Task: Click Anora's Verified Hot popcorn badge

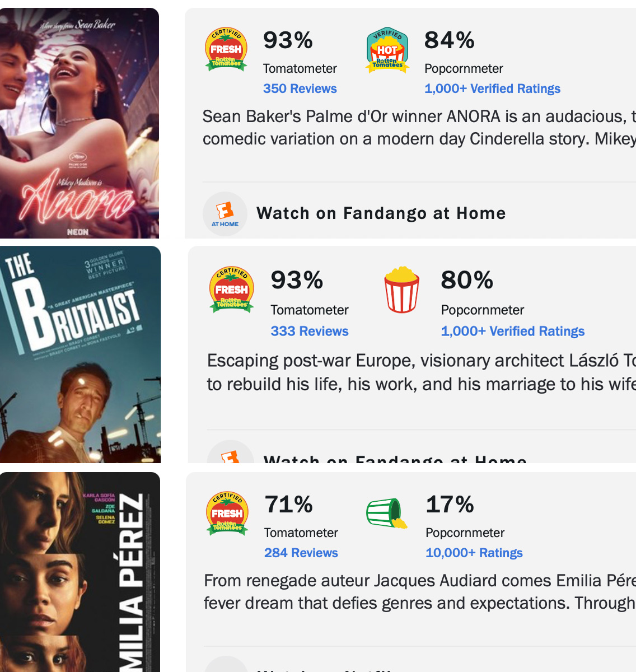Action: 387,50
